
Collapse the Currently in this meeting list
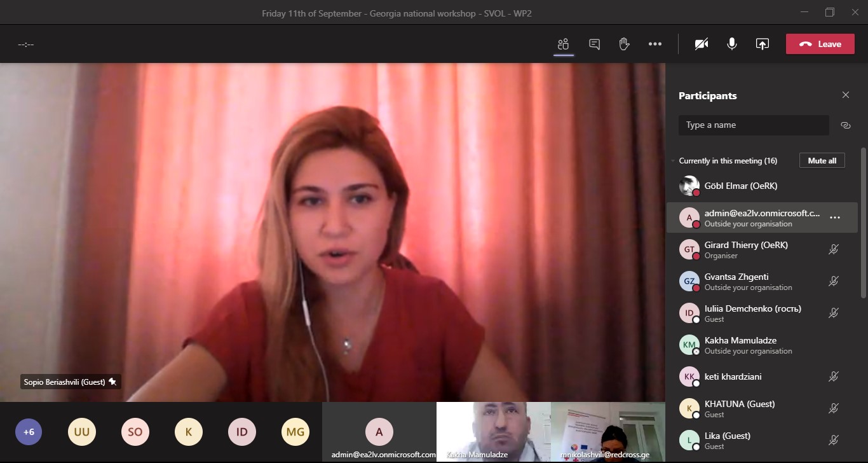[674, 161]
